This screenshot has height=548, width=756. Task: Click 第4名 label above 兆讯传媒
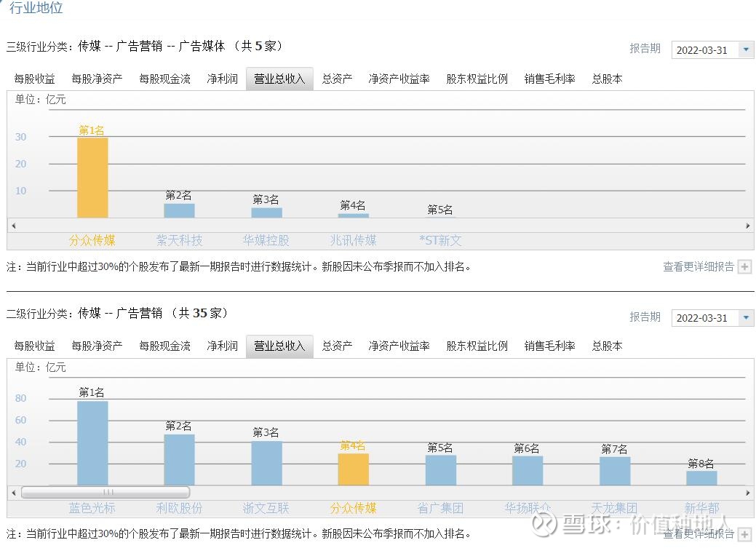[x=353, y=205]
